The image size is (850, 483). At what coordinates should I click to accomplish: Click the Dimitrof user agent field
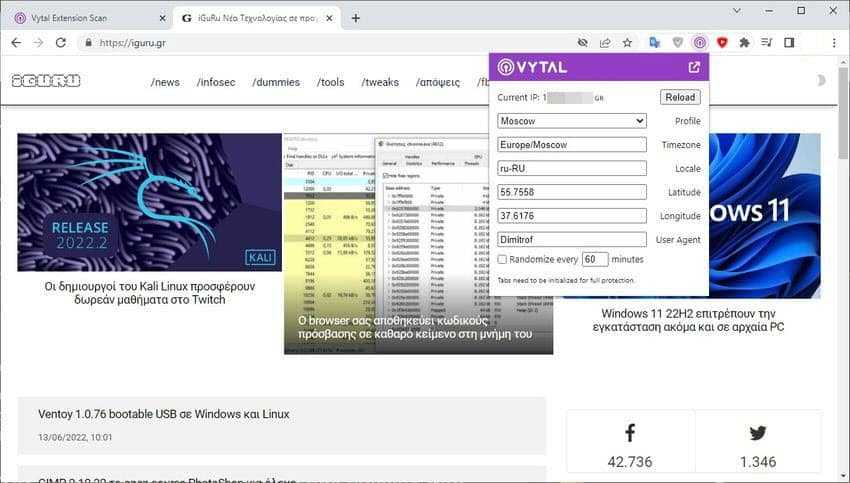pyautogui.click(x=572, y=240)
